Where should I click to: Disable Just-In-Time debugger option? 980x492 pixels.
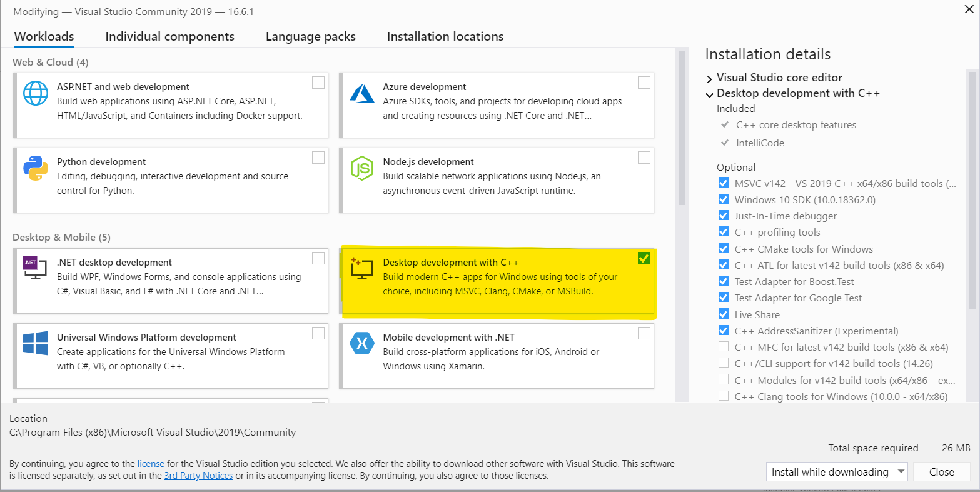tap(724, 215)
